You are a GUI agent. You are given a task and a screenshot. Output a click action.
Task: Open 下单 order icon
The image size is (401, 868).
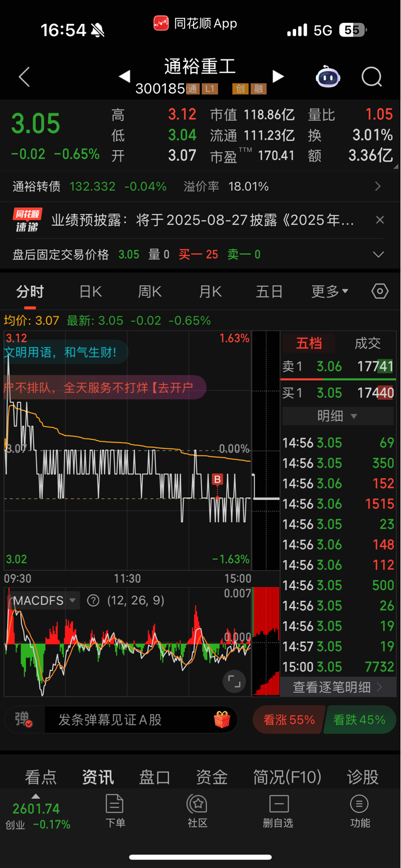tap(115, 811)
